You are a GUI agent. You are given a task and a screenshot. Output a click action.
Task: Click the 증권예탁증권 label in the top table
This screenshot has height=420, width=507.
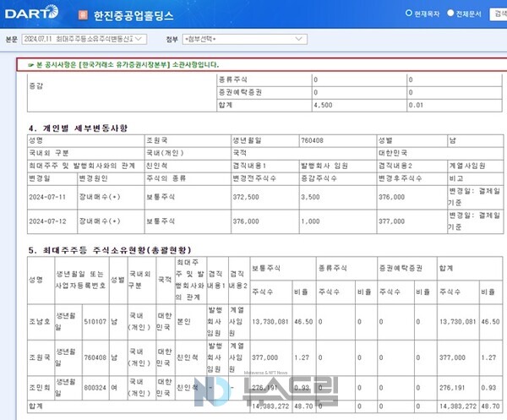point(240,92)
